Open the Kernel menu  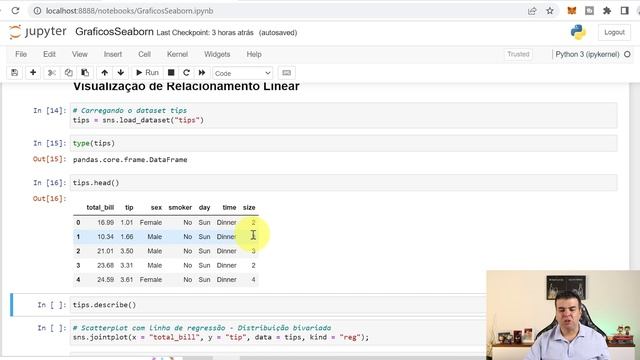[x=177, y=54]
